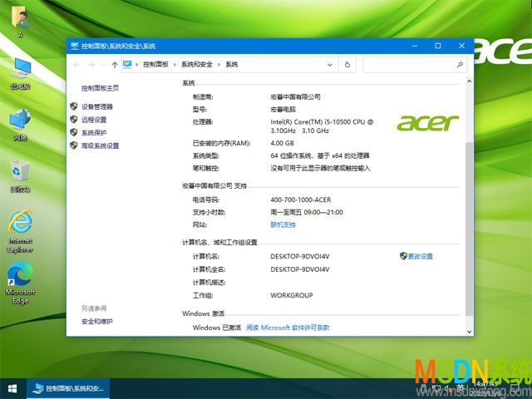
Task: Expand chevron after 系统和安全 breadcrumb
Action: point(219,65)
